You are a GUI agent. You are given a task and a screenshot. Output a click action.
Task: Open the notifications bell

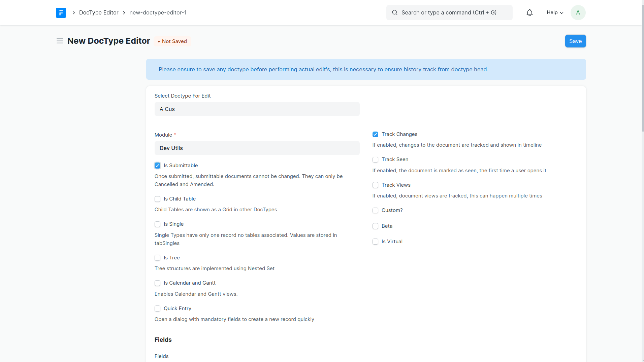pos(529,13)
